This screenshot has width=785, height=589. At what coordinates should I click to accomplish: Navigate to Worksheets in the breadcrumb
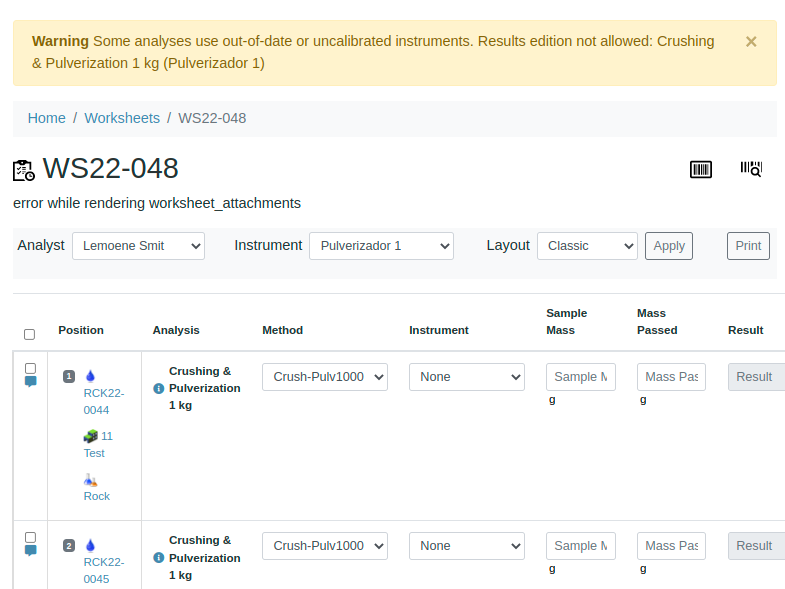(122, 118)
